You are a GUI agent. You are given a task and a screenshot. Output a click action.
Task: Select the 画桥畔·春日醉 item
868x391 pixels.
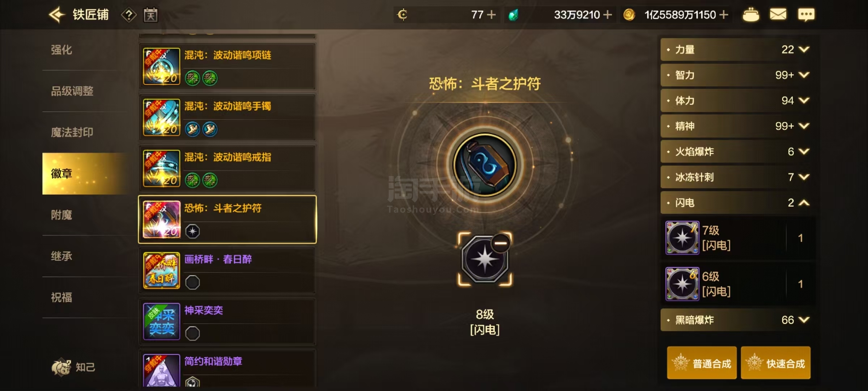[x=227, y=270]
